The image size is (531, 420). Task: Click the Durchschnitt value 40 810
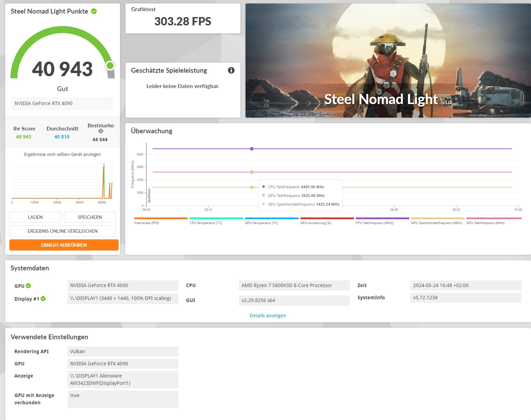click(62, 137)
